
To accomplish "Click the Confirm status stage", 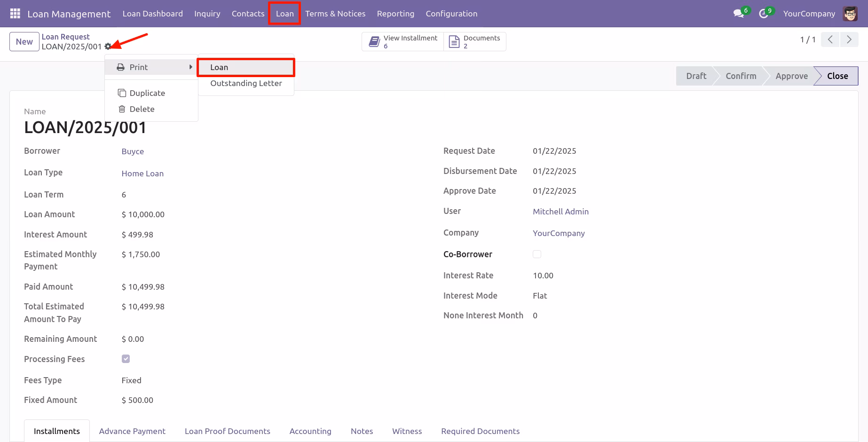I will pyautogui.click(x=741, y=76).
